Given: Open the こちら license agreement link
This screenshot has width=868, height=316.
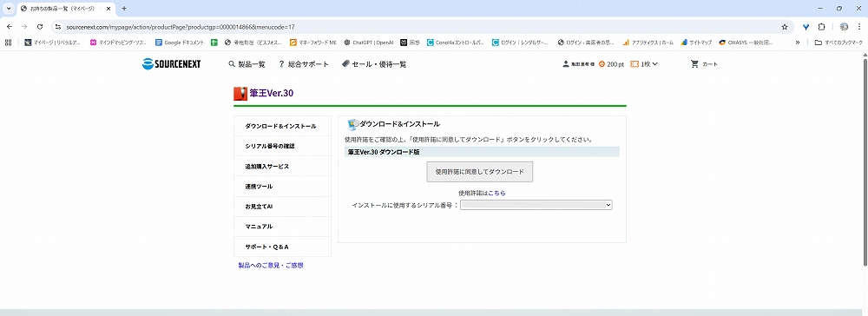Looking at the screenshot, I should 496,193.
